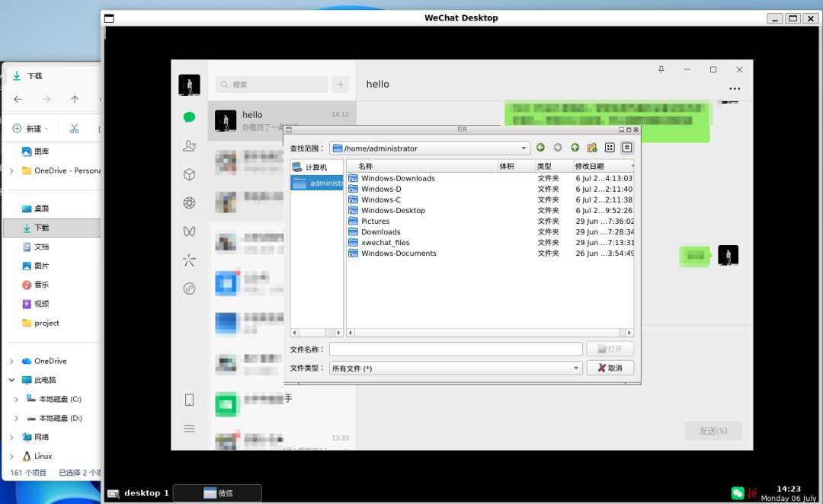The height and width of the screenshot is (504, 823).
Task: Click the phone icon in WeChat sidebar
Action: 190,400
